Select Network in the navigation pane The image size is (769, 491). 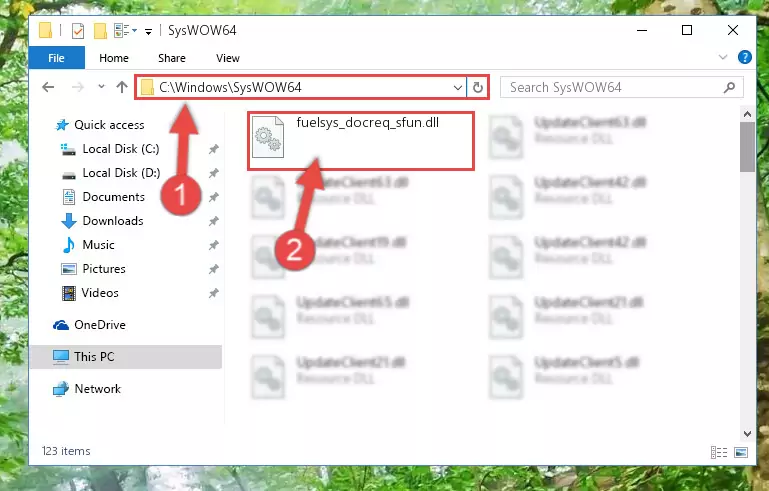97,389
